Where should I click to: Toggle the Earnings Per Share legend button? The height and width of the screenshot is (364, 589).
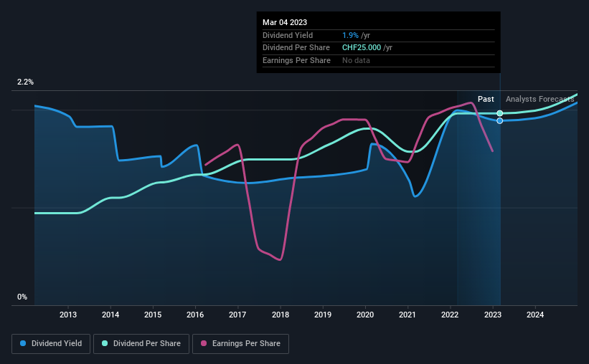(x=240, y=344)
